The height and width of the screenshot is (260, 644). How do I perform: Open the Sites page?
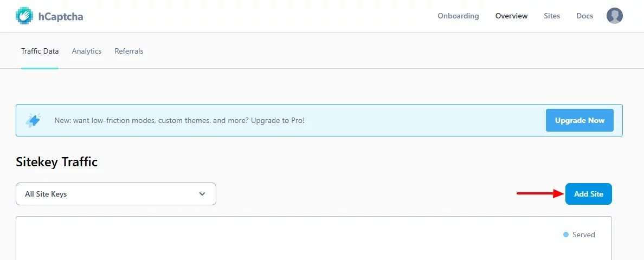pos(552,16)
